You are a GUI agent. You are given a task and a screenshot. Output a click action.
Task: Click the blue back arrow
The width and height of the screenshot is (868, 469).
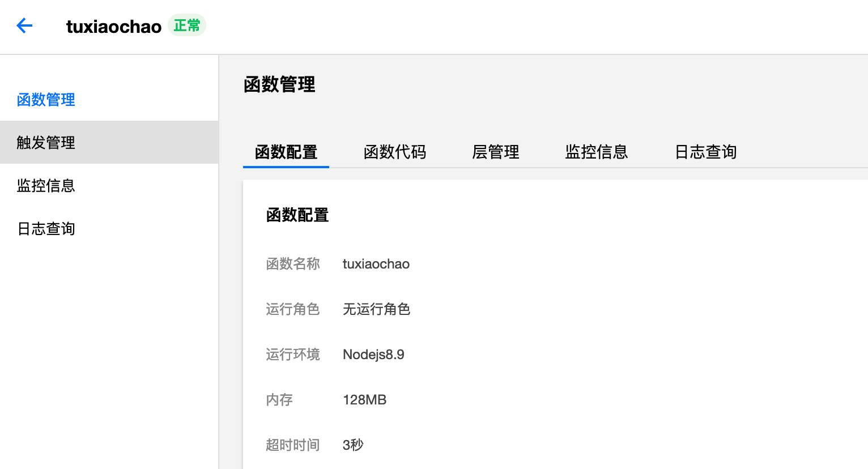24,25
